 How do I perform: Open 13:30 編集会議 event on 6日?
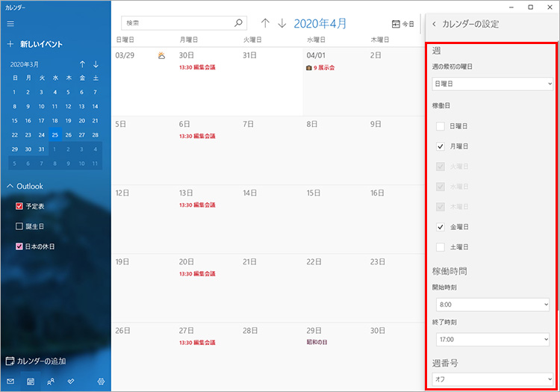coord(197,136)
